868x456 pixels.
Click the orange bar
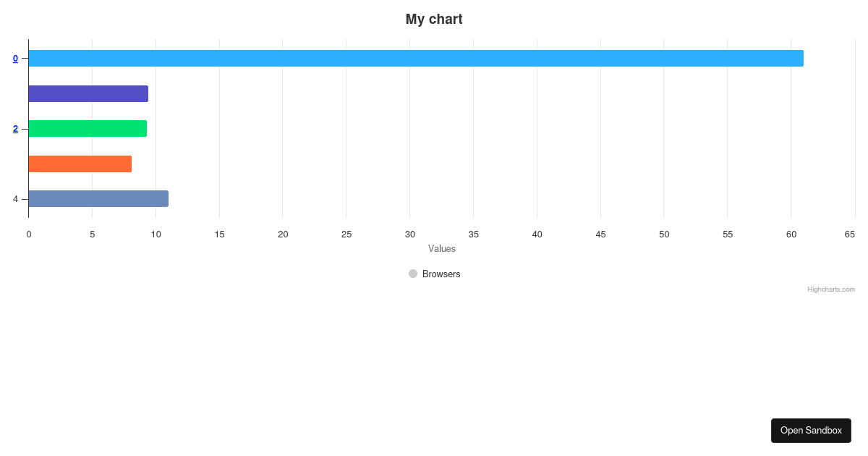80,163
